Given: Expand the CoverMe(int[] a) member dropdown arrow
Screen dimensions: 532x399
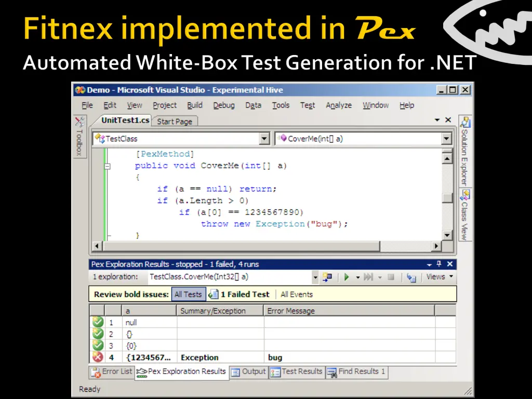Looking at the screenshot, I should tap(446, 139).
